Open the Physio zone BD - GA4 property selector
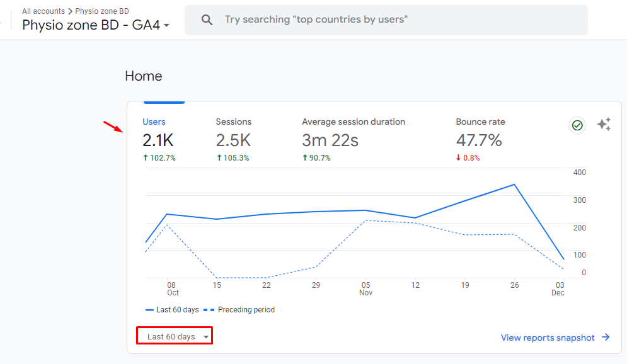Screen dimensions: 627x364 (x=96, y=25)
